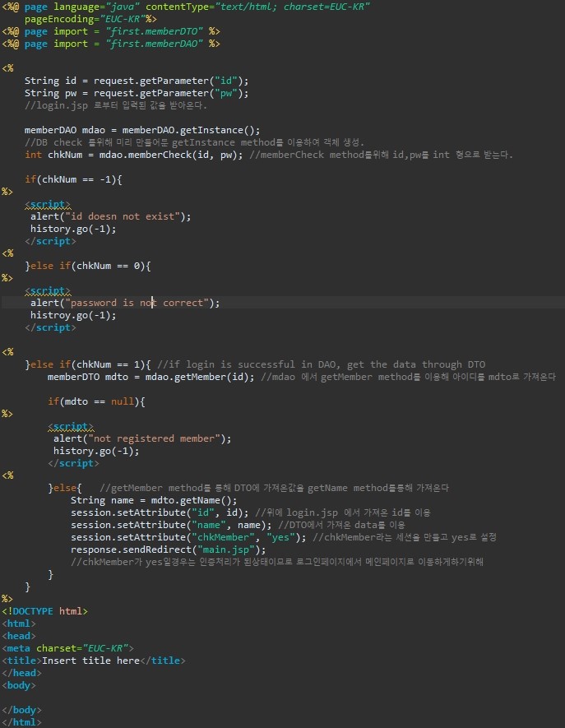Click the String pw = request.getParameter line
Viewport: 565px width, 728px height.
pos(137,93)
